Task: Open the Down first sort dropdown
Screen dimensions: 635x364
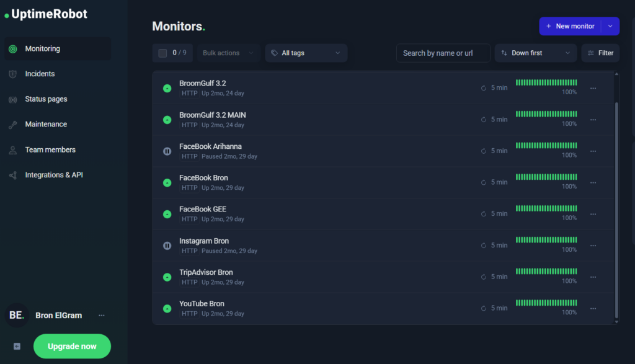Action: pyautogui.click(x=536, y=53)
